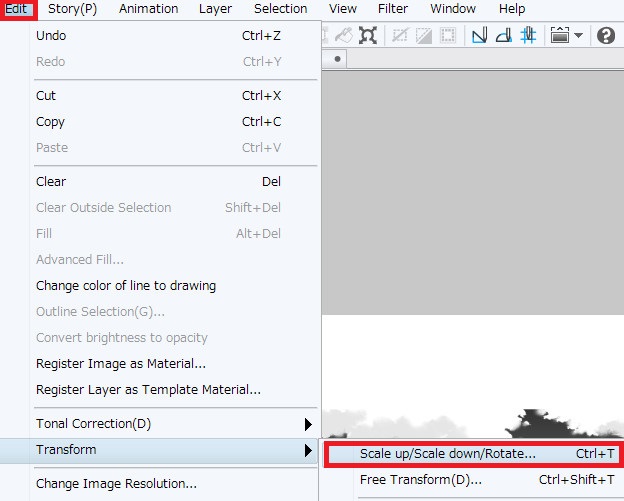Click the greyed Fill bucket toolbar icon

point(344,35)
